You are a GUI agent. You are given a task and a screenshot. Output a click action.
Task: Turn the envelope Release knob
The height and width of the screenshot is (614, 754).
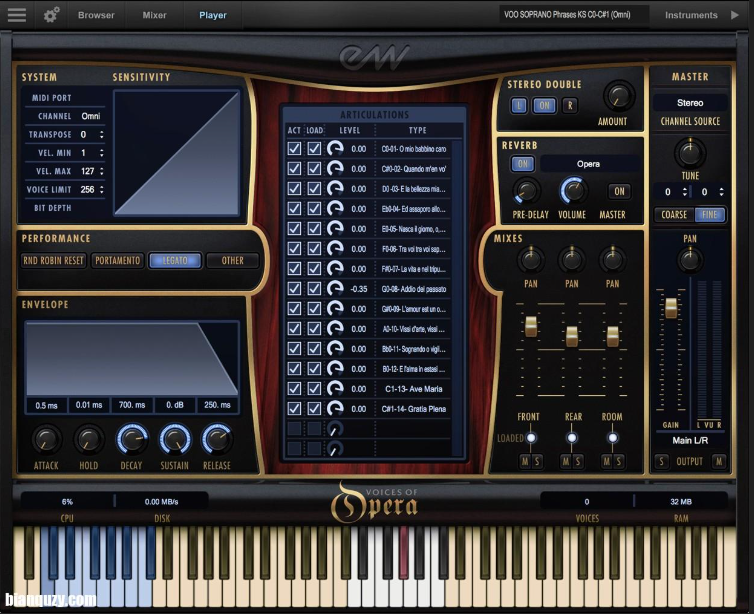217,439
